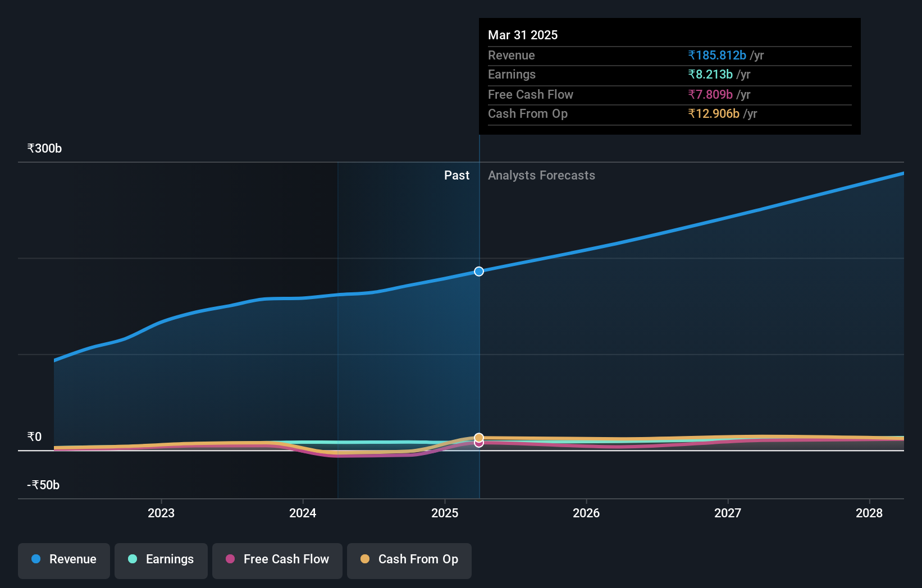Toggle the Revenue series in the legend
The width and height of the screenshot is (922, 588).
[x=64, y=561]
